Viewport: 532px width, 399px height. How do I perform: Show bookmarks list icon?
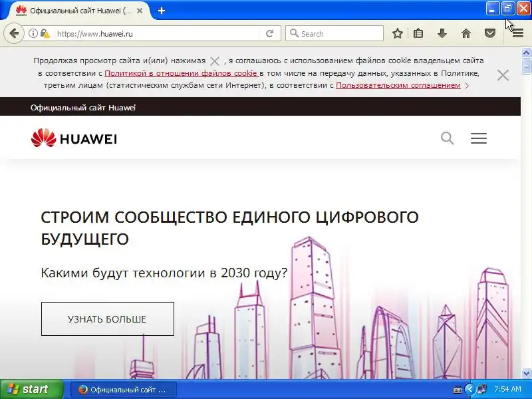point(418,33)
